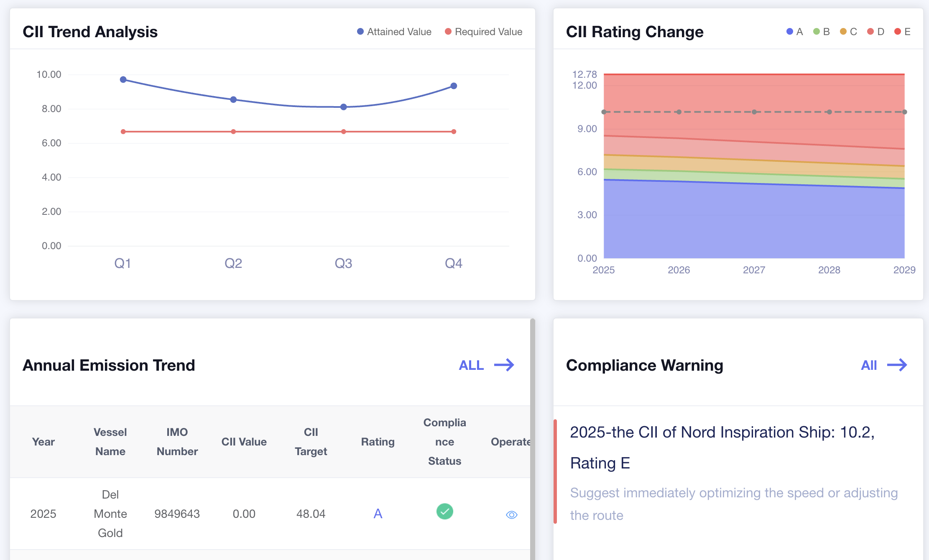Toggle rating C legend item
Viewport: 929px width, 560px height.
(848, 32)
